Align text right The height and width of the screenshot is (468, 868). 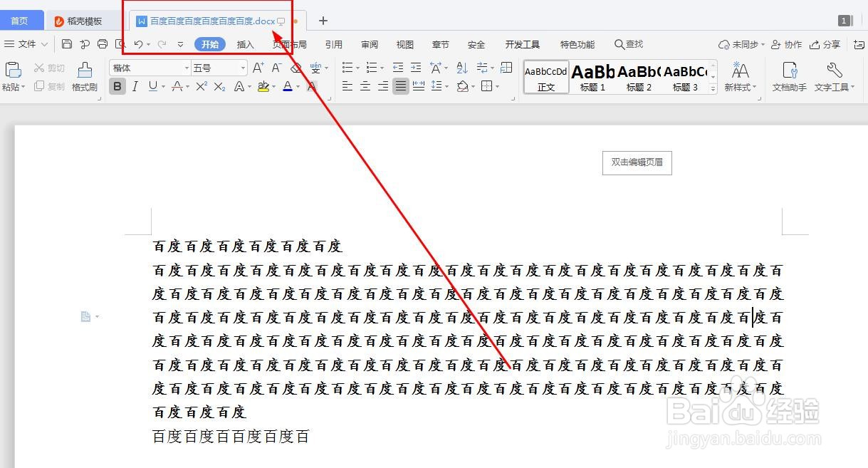tap(383, 86)
